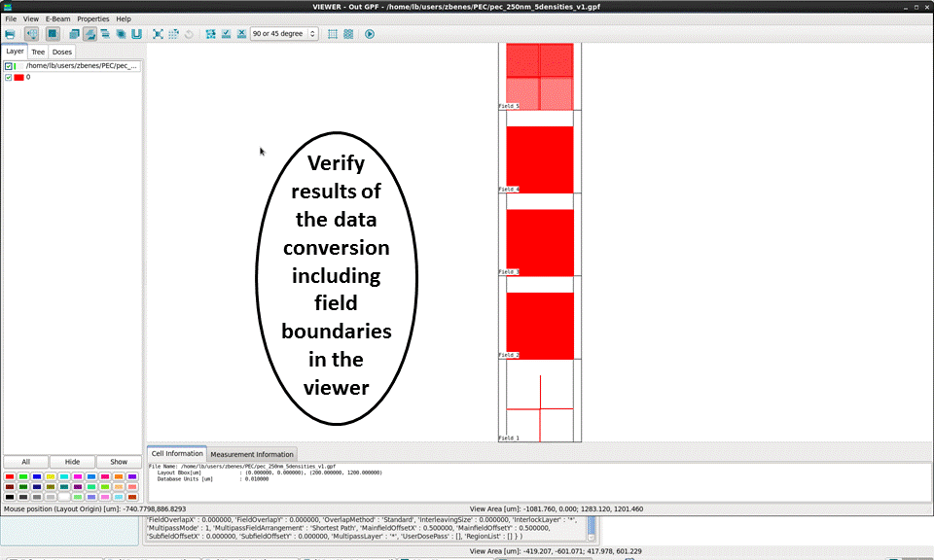Screen dimensions: 934x560
Task: Open the '90 or 45 degree' dropdown
Action: pos(284,34)
